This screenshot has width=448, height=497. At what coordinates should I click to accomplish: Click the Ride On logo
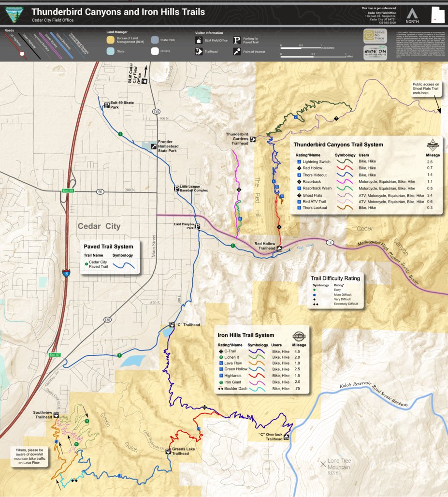click(375, 53)
